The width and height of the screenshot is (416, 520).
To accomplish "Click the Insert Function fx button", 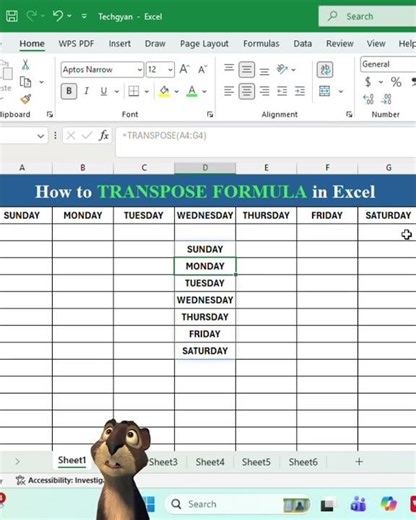I will pyautogui.click(x=104, y=136).
